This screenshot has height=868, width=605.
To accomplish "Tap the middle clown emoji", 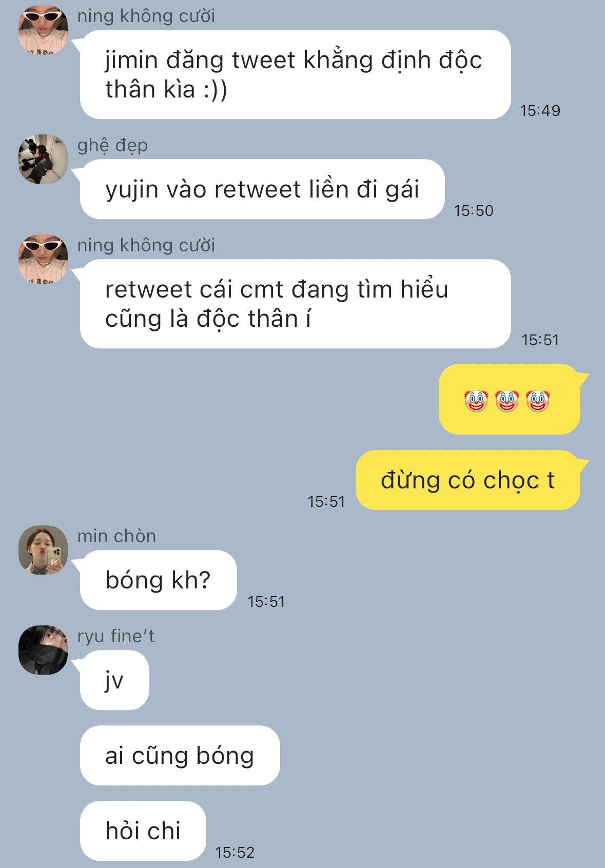I will pos(507,401).
